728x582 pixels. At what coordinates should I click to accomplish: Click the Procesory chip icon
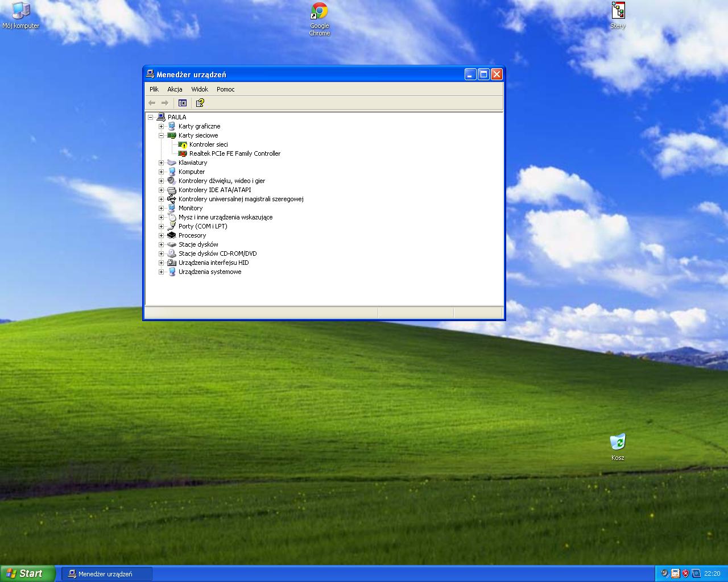pyautogui.click(x=172, y=235)
